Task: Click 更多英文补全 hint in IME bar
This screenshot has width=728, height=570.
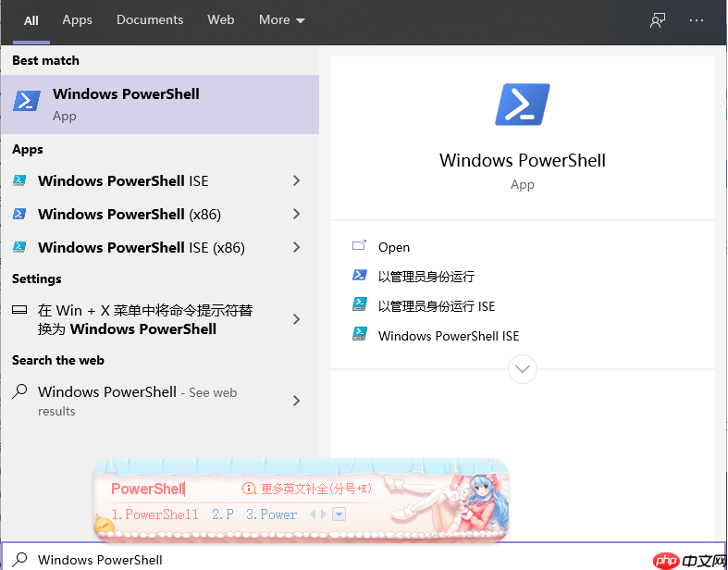Action: (x=316, y=489)
